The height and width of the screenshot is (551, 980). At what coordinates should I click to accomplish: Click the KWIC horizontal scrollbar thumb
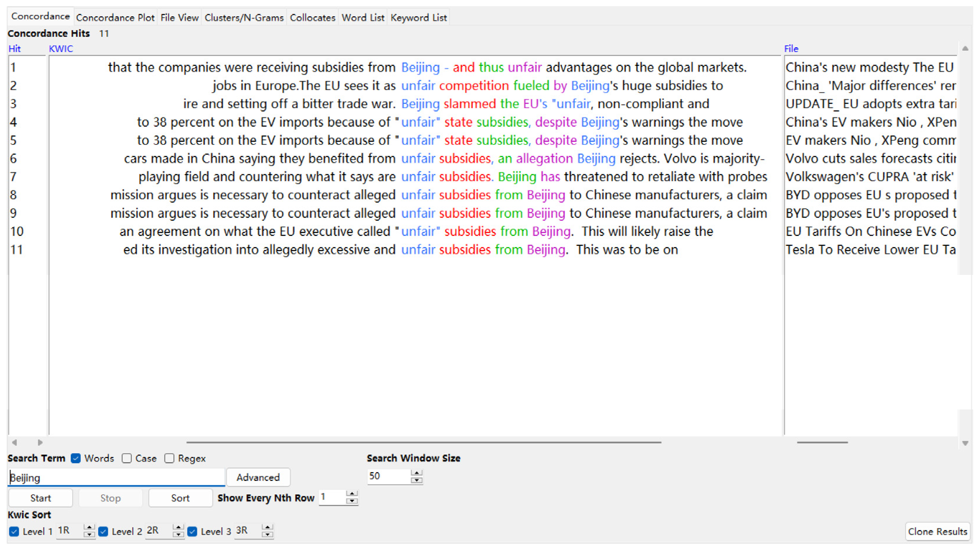(x=423, y=442)
